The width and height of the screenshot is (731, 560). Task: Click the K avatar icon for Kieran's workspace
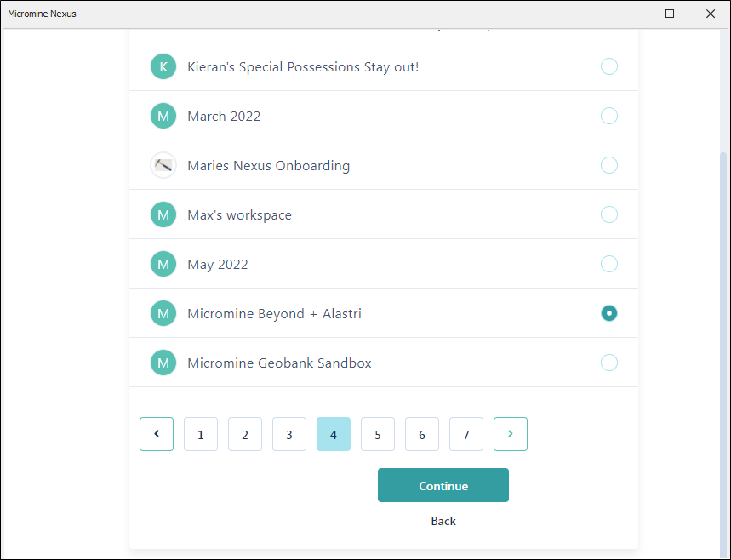pos(163,66)
